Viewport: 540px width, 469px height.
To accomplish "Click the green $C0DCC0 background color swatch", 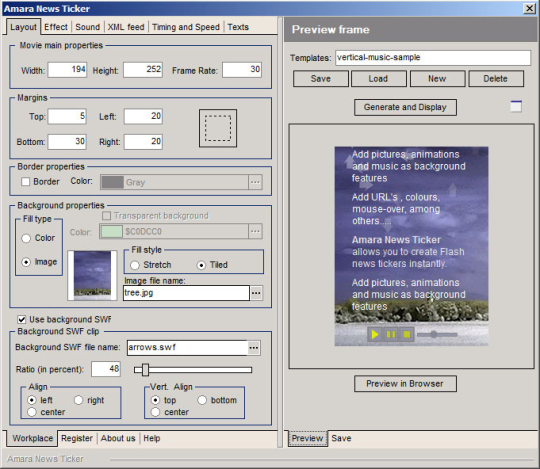I will coord(112,231).
